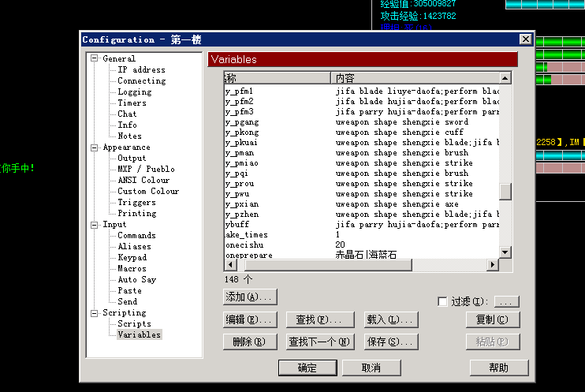Sort by the 称 name column header
The width and height of the screenshot is (585, 392).
[278, 78]
